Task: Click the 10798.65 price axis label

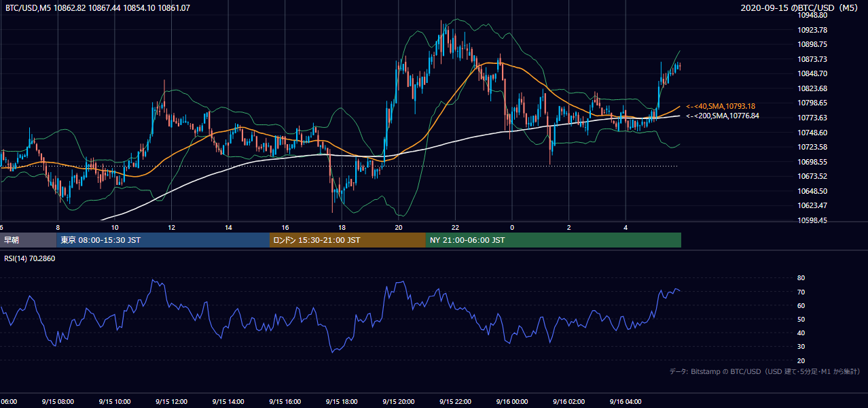Action: pos(813,103)
